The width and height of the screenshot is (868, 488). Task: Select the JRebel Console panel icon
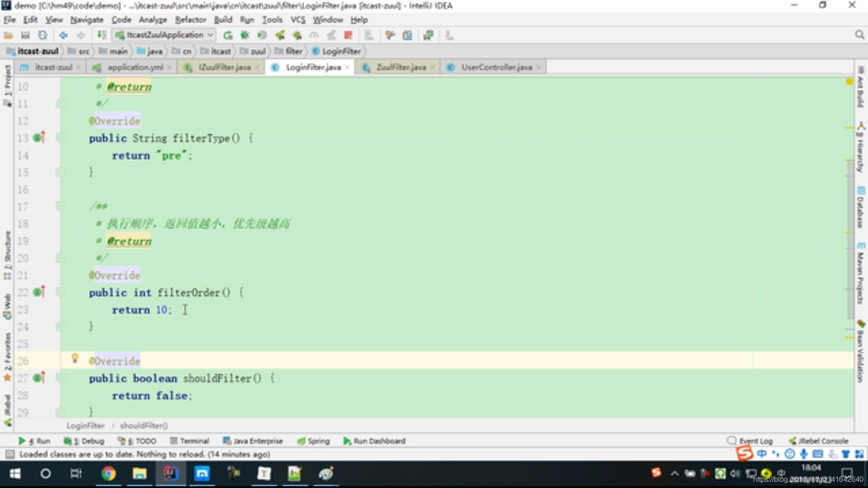(792, 441)
